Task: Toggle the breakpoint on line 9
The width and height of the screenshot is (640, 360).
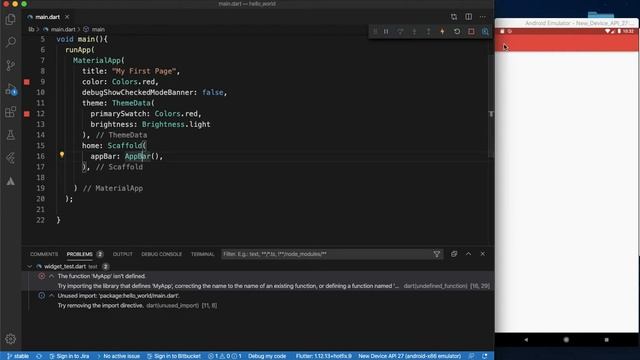Action: [x=27, y=82]
